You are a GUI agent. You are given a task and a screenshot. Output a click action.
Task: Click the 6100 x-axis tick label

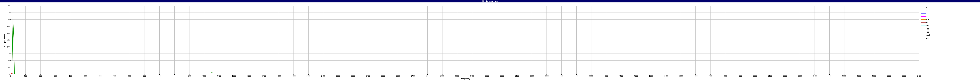point(919,76)
